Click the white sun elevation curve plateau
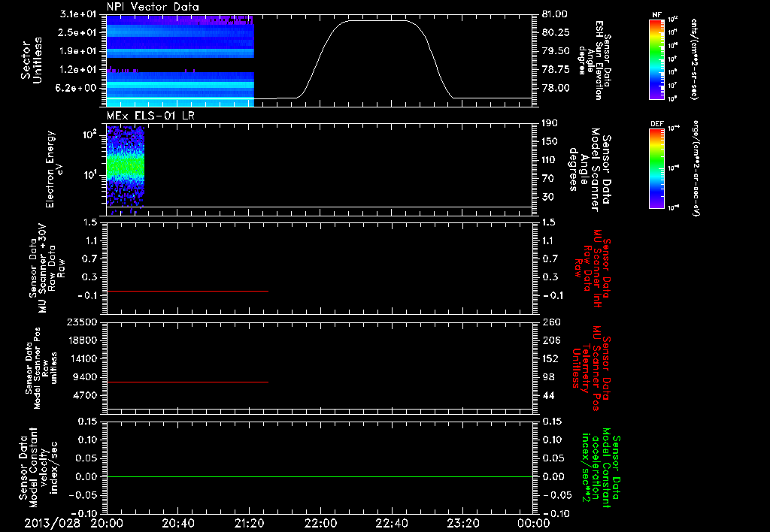The image size is (770, 532). pyautogui.click(x=378, y=20)
